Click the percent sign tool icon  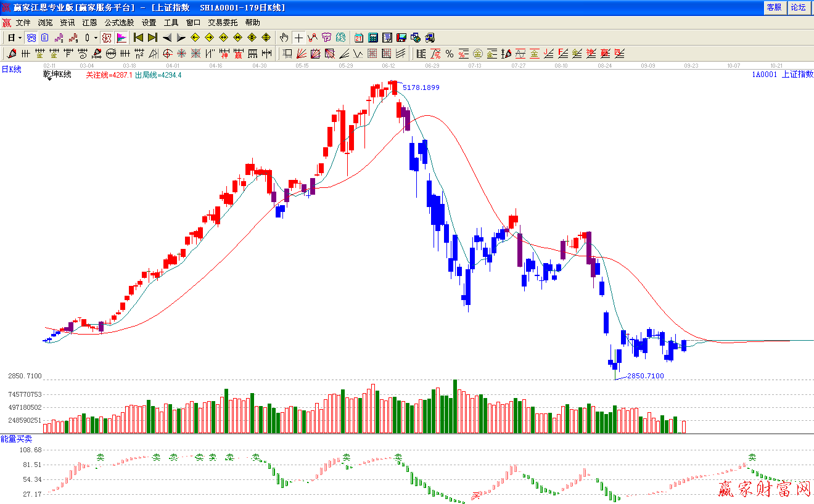pyautogui.click(x=450, y=54)
